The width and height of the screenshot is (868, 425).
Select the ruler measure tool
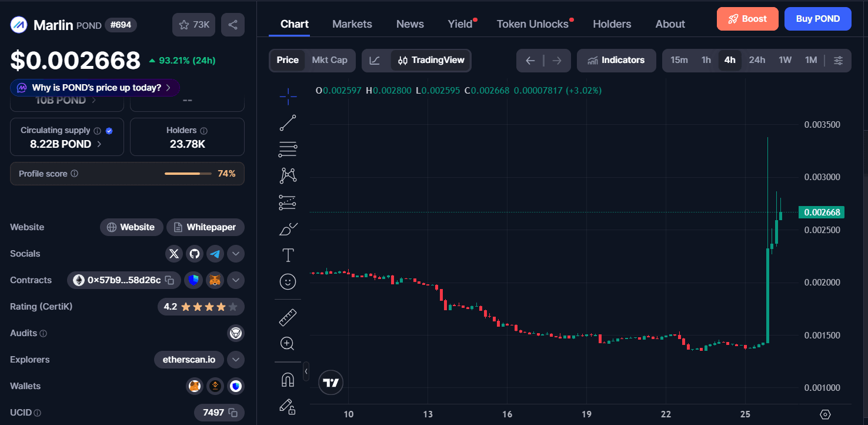[288, 318]
